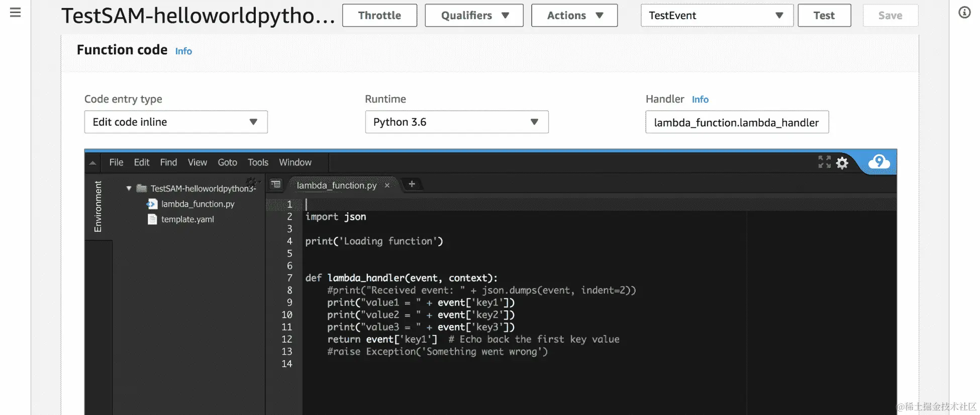Open Handler Info link
This screenshot has height=415, width=980.
[700, 99]
